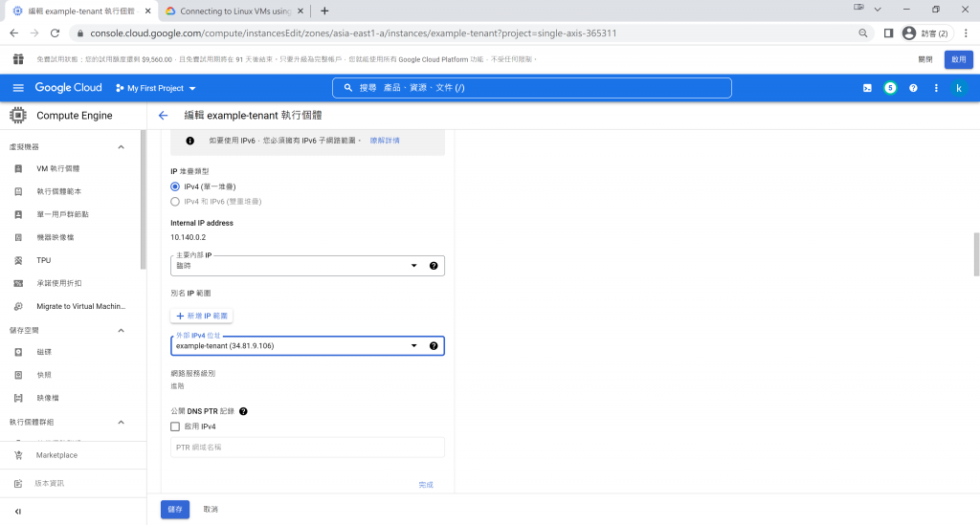Reload the page with browser refresh
Viewport: 980px width, 525px height.
(x=55, y=33)
